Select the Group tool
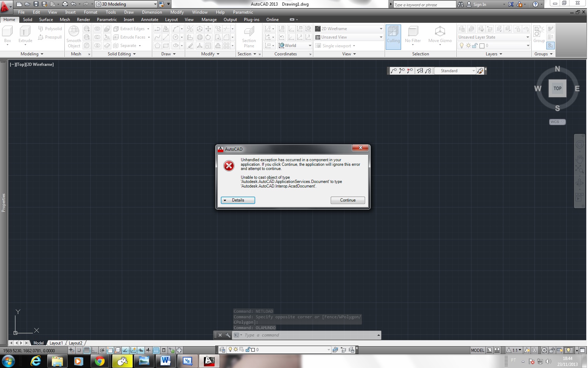Screen dimensions: 588x368 click(539, 34)
